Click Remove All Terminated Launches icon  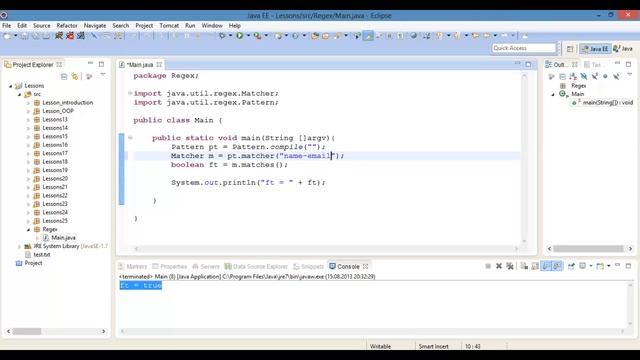click(x=510, y=266)
